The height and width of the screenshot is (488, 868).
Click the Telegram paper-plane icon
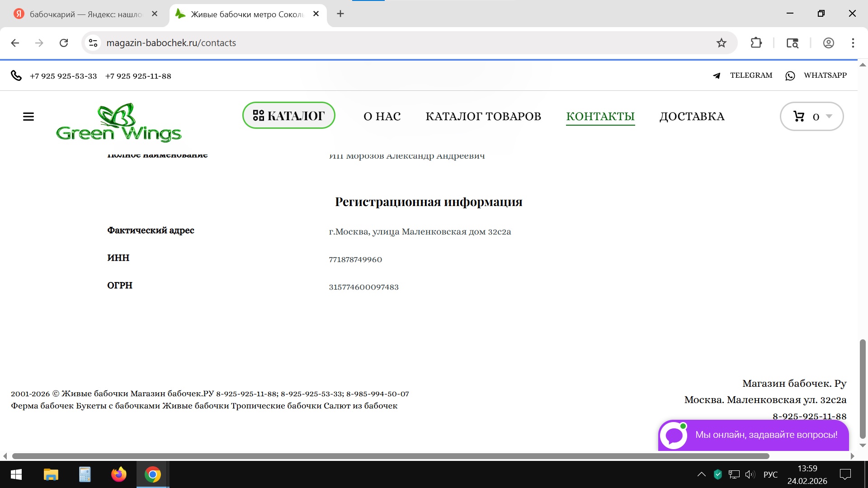click(717, 76)
